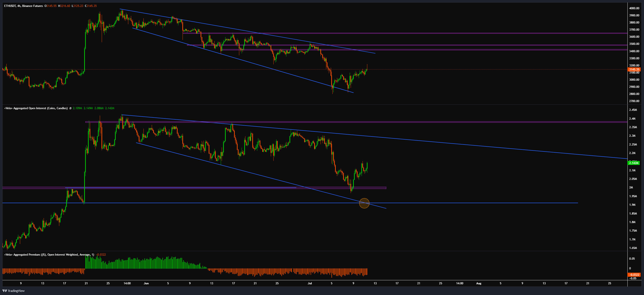Click the Aug label on time axis

click(x=478, y=283)
